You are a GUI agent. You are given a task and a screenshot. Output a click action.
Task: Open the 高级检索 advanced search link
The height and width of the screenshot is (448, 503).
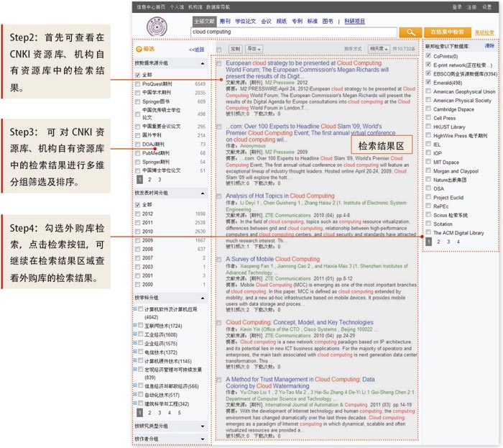484,32
